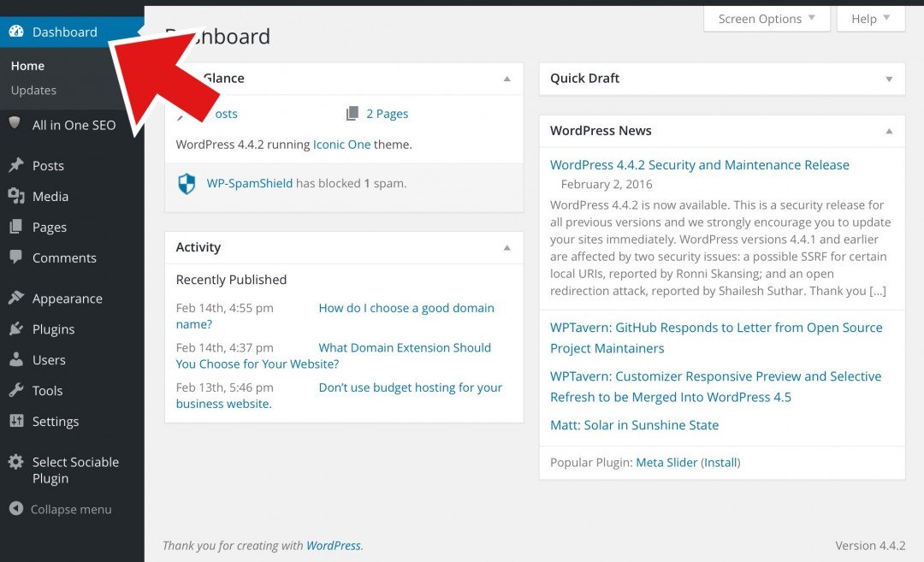Click the Collapse menu arrow icon
The height and width of the screenshot is (562, 924).
click(16, 508)
